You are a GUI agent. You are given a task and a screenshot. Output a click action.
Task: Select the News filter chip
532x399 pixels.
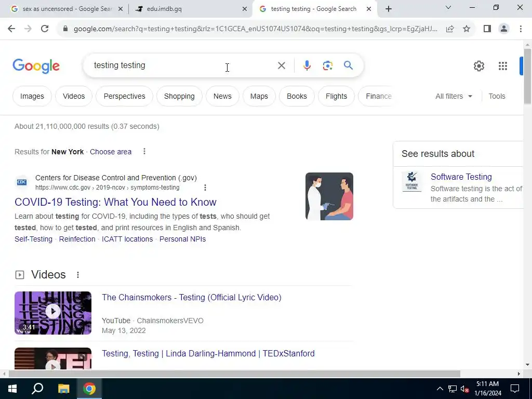pos(222,96)
